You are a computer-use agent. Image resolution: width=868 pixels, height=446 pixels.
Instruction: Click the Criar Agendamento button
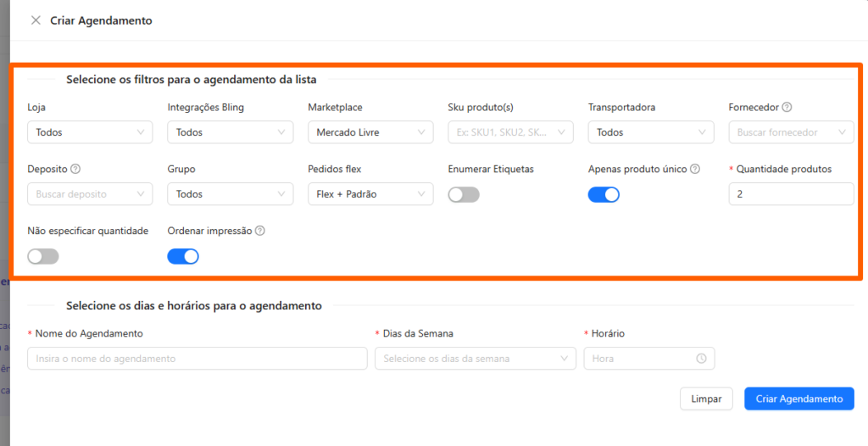(798, 399)
